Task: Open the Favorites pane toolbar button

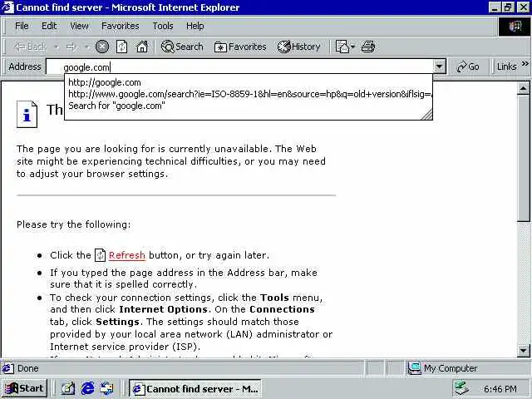Action: (x=240, y=47)
